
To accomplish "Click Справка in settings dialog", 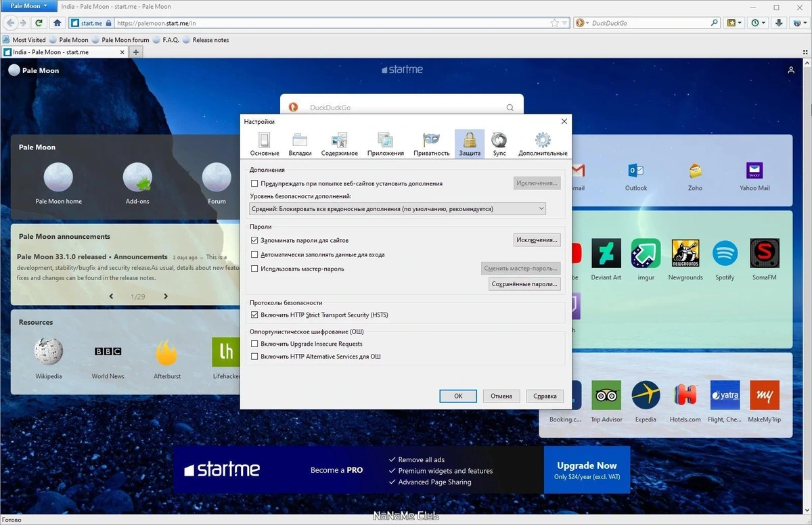I will coord(545,396).
